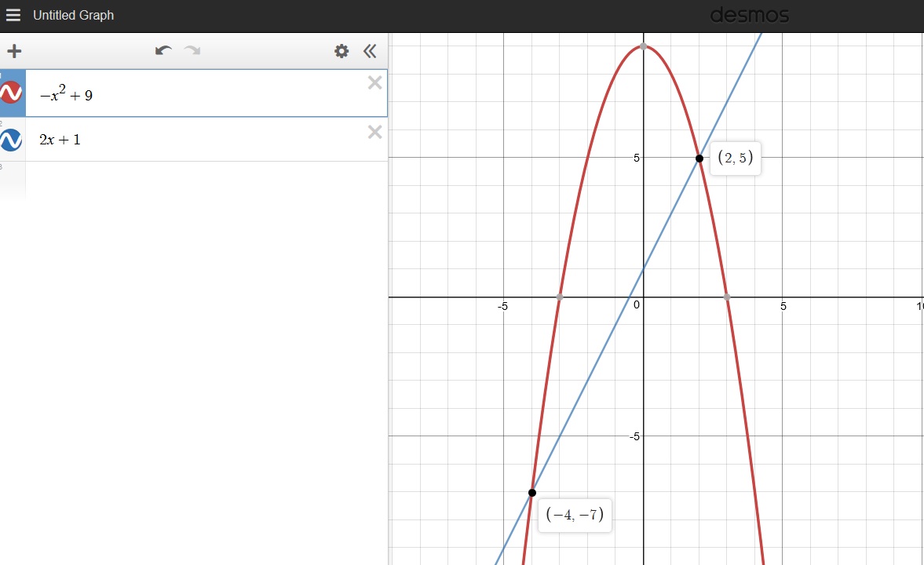This screenshot has height=565, width=924.
Task: Click the Add Item plus icon
Action: tap(14, 52)
